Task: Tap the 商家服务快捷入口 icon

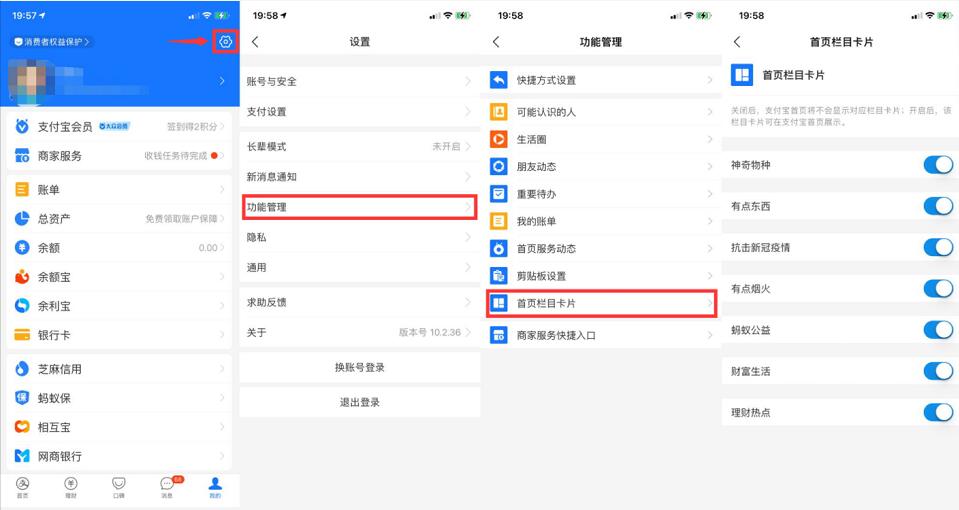Action: point(498,335)
